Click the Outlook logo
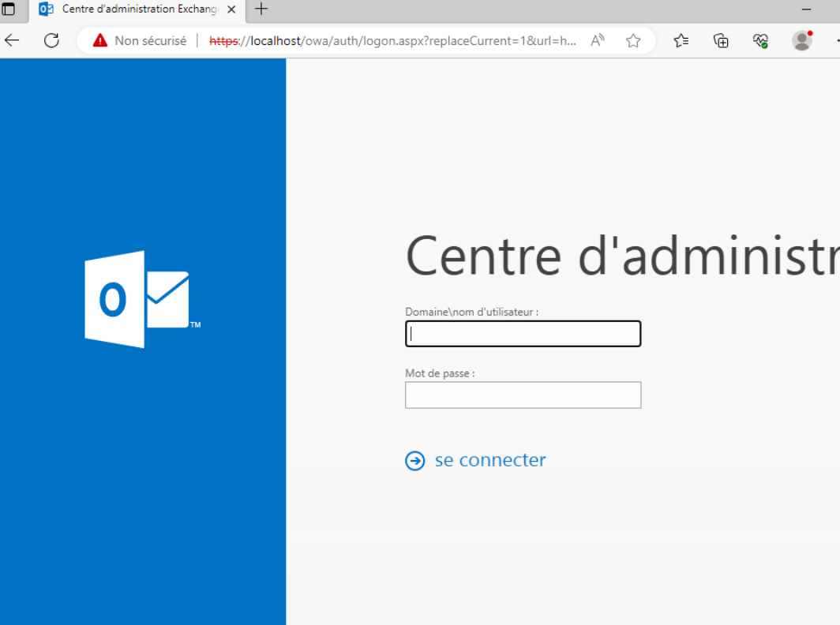 click(142, 299)
